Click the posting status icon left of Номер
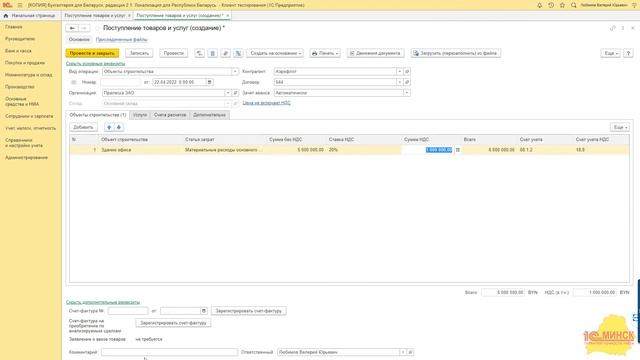Screen dimensions: 640x360 73,82
